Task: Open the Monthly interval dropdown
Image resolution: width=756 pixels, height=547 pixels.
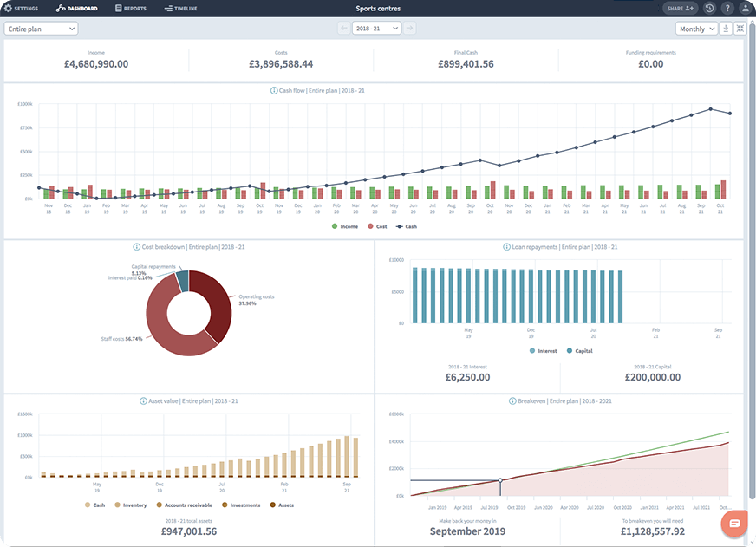Action: pos(696,29)
